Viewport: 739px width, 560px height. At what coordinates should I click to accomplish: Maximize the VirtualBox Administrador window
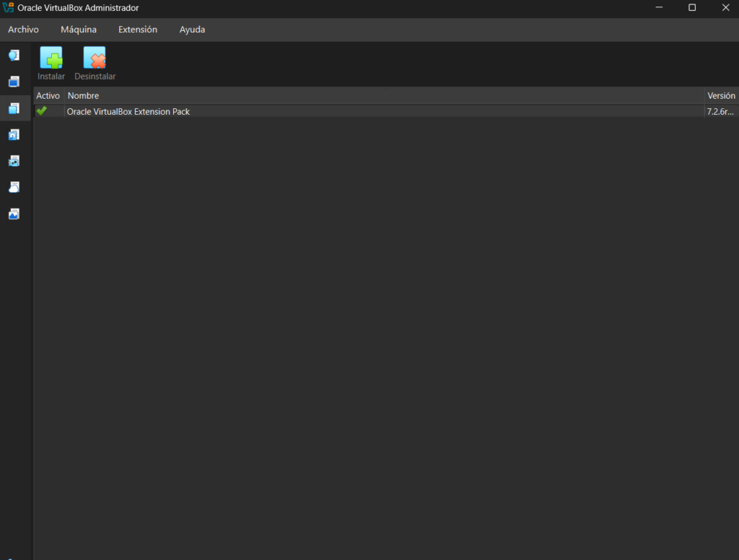click(x=692, y=8)
